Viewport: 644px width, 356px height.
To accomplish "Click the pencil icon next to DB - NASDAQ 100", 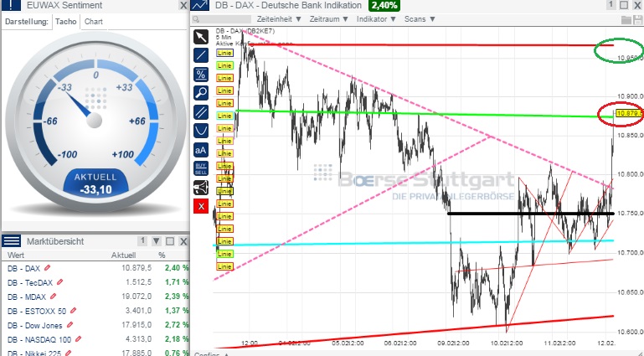I will [79, 338].
